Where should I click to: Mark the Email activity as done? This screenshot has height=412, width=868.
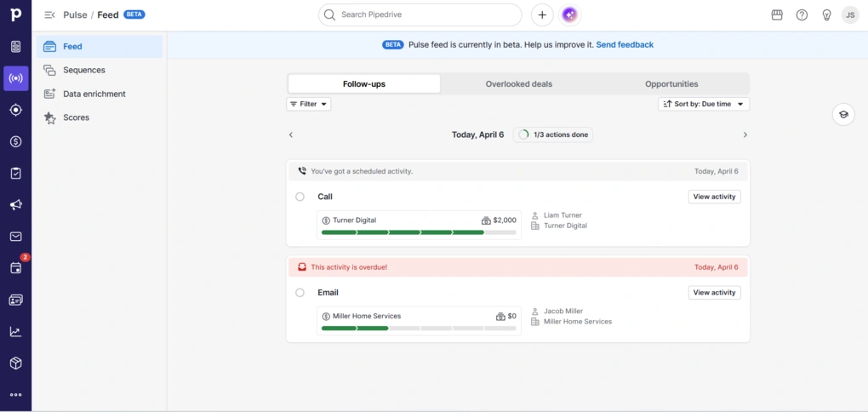click(300, 292)
